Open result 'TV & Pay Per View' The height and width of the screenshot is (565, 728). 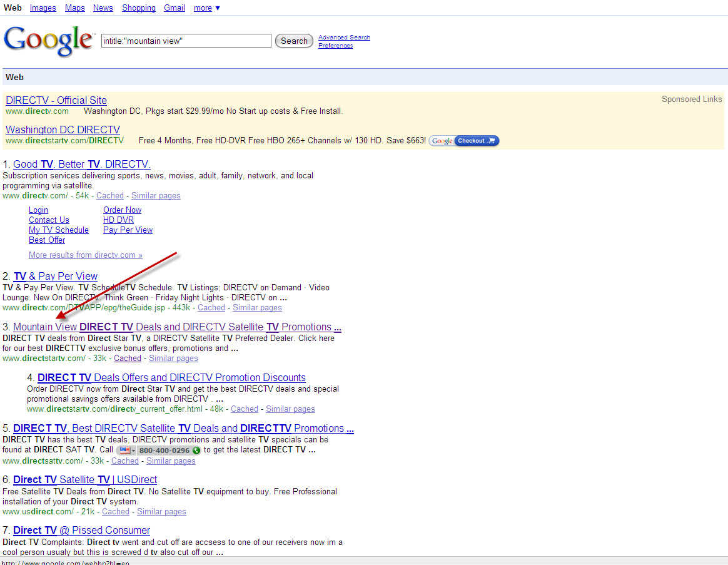56,276
